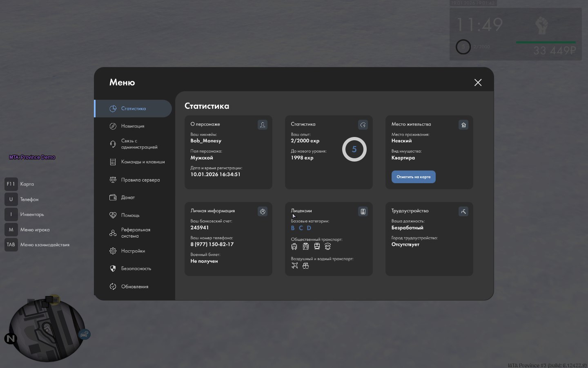This screenshot has width=588, height=368.
Task: Click the TAB key hint for Меню взаимодействия
Action: point(11,245)
